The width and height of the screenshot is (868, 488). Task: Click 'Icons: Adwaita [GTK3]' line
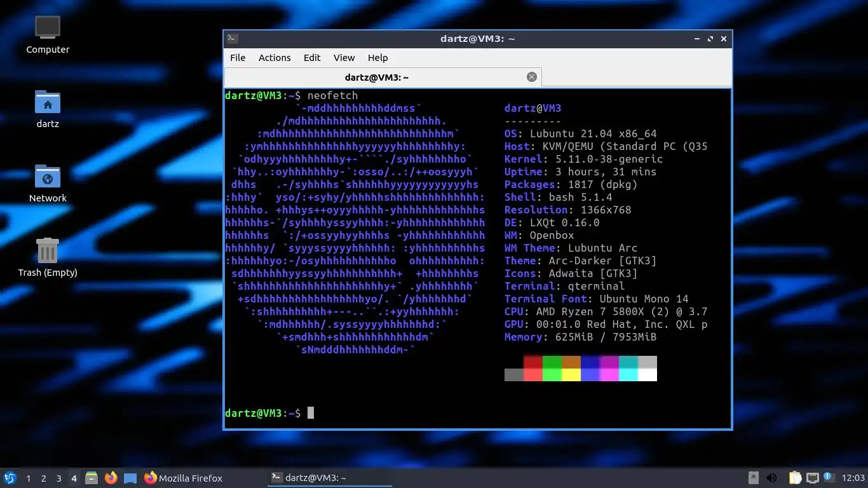(x=571, y=273)
